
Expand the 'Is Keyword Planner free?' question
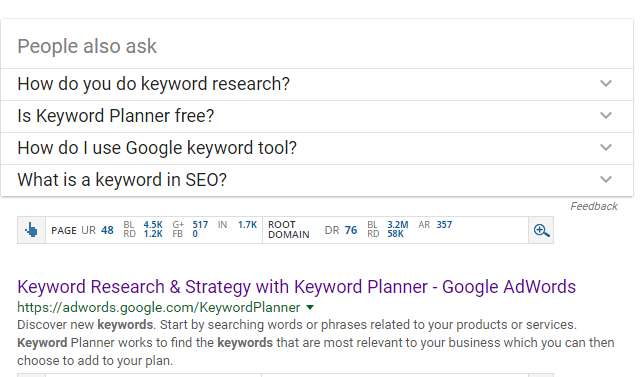pos(317,116)
